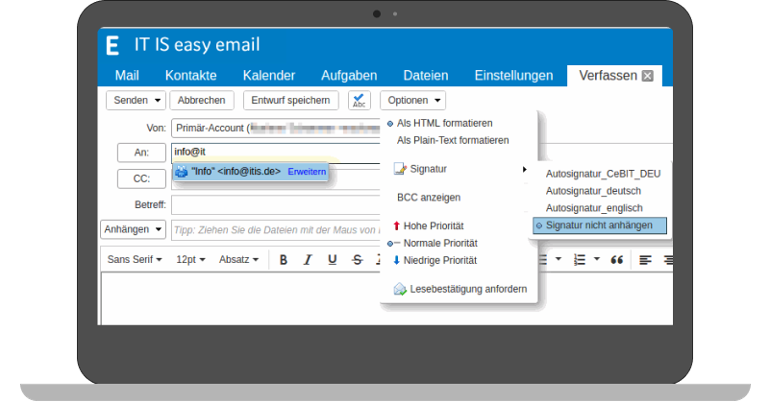Screen dimensions: 770x402
Task: Click into the message body editor
Action: point(387,298)
